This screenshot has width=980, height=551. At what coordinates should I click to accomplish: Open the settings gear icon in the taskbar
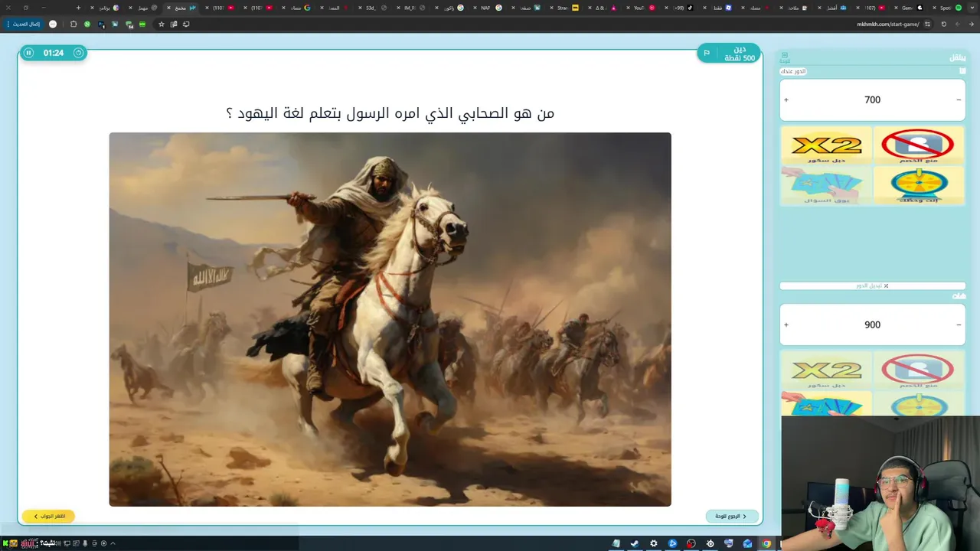click(x=653, y=543)
